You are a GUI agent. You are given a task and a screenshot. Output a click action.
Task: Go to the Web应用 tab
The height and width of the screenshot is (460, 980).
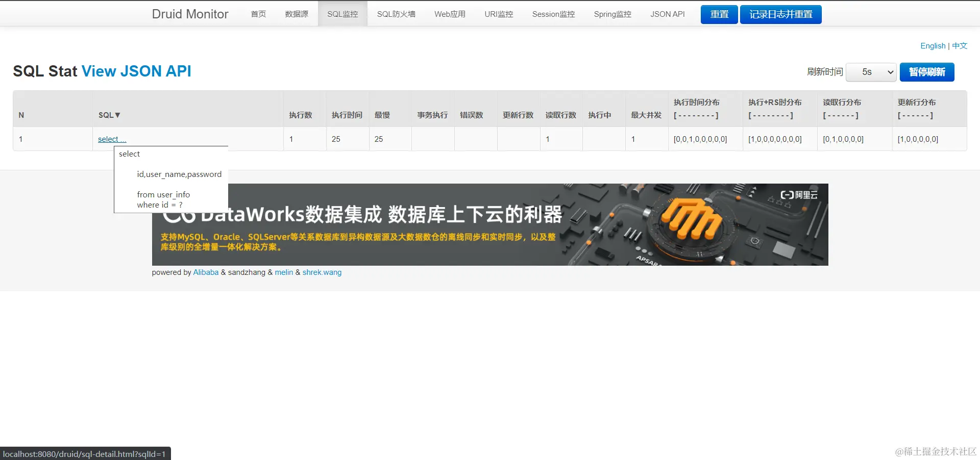click(450, 14)
